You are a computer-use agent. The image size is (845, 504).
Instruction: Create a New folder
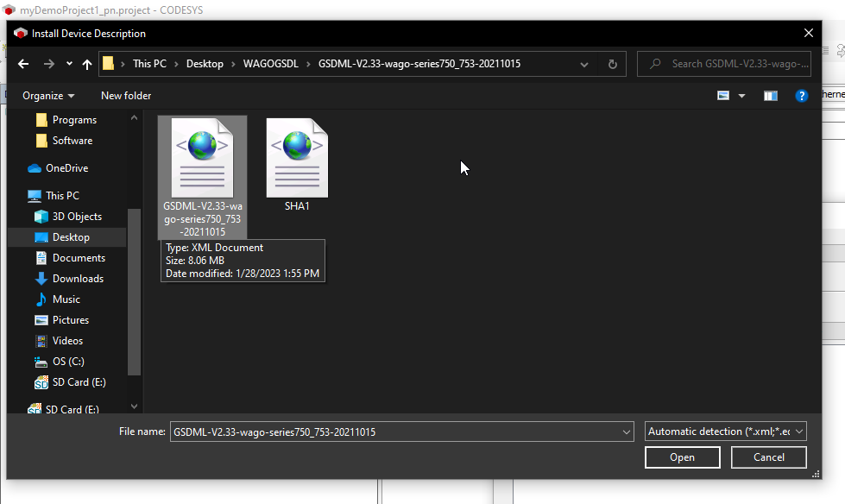(126, 96)
